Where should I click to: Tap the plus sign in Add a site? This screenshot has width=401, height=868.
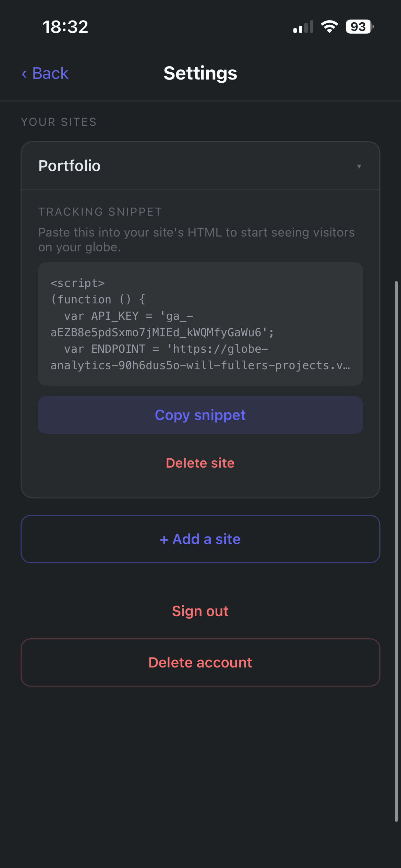click(x=164, y=540)
